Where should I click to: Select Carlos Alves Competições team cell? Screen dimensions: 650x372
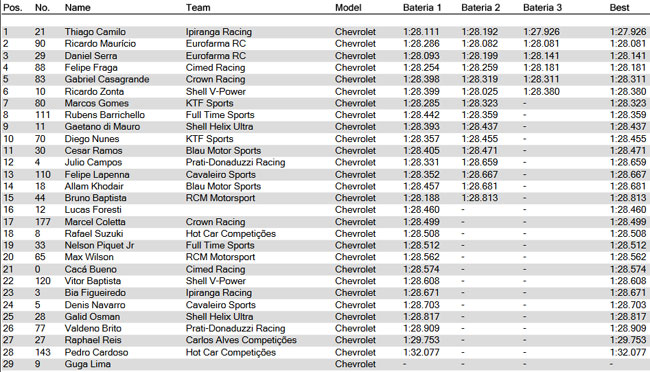(x=241, y=340)
